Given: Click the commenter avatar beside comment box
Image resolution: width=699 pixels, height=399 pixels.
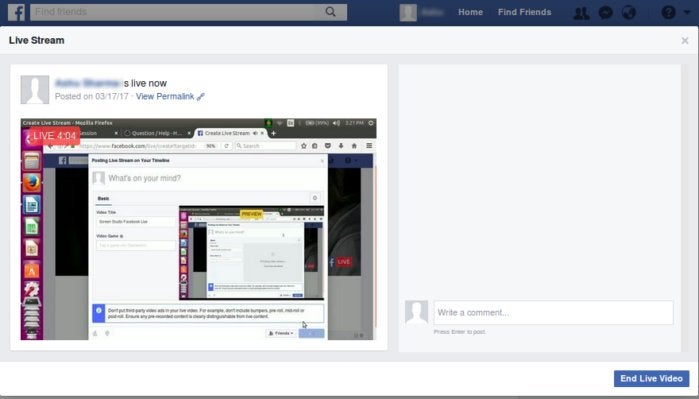Looking at the screenshot, I should (416, 312).
